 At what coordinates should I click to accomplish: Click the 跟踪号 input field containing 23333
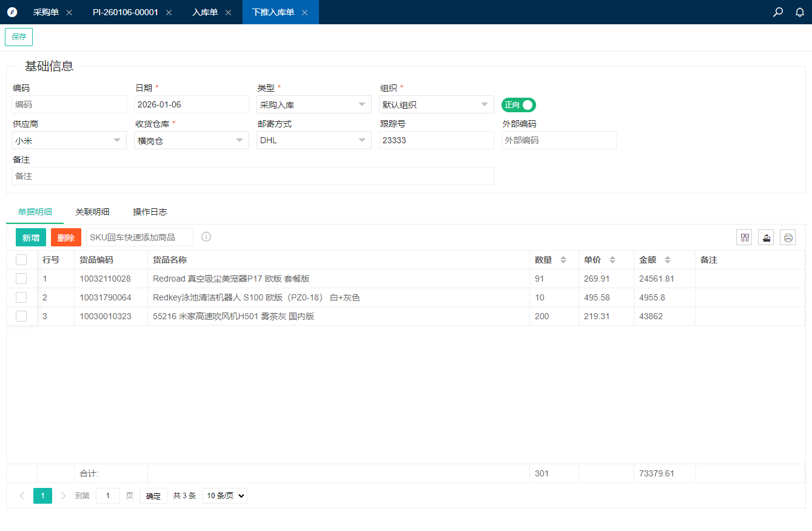tap(436, 140)
